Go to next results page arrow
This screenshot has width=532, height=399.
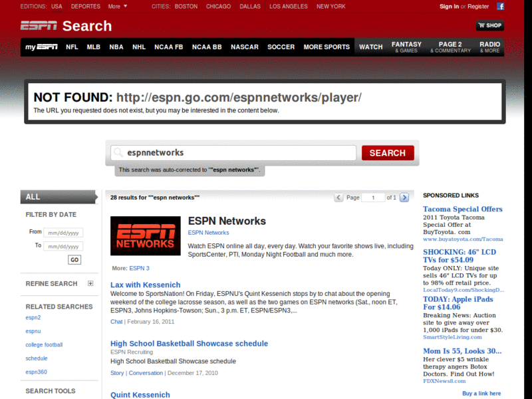click(404, 198)
